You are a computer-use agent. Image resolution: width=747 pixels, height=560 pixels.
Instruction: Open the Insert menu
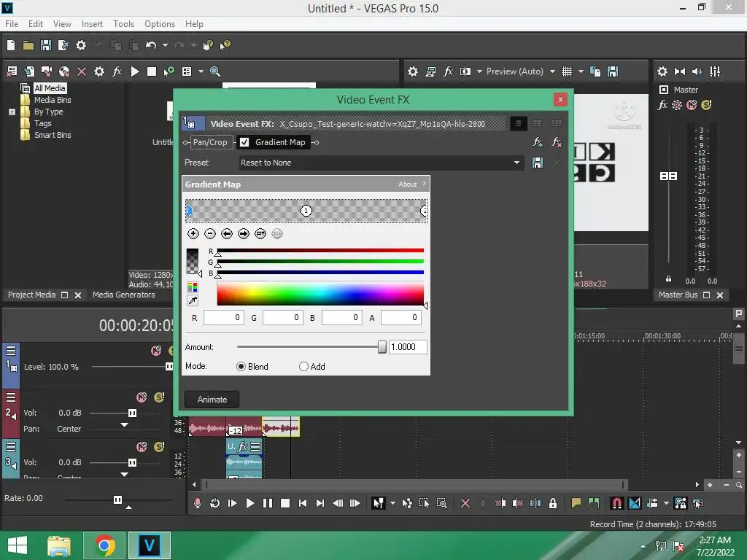tap(92, 24)
